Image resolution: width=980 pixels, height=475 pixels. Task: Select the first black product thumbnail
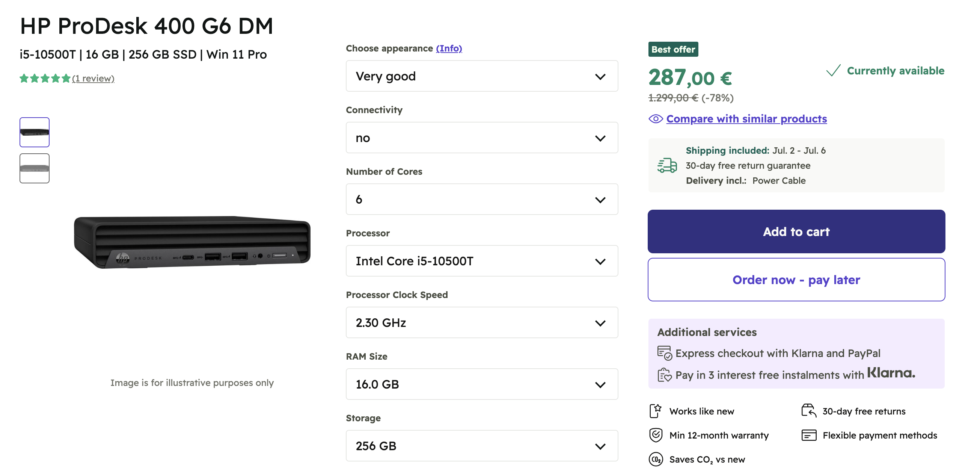coord(35,132)
